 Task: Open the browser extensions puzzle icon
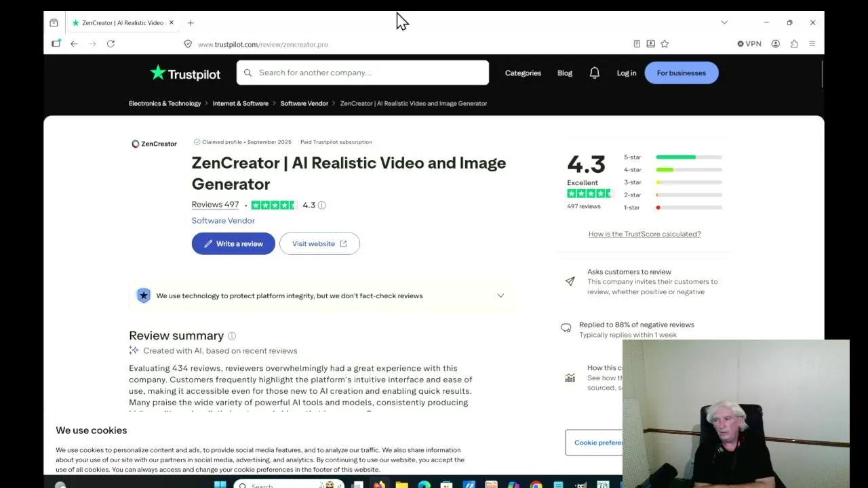[794, 44]
